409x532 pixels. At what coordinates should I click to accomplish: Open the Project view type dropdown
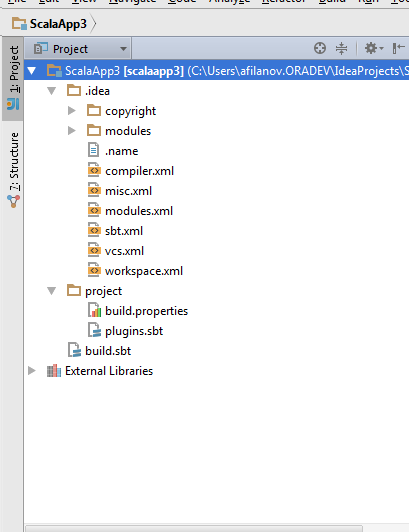coord(80,49)
